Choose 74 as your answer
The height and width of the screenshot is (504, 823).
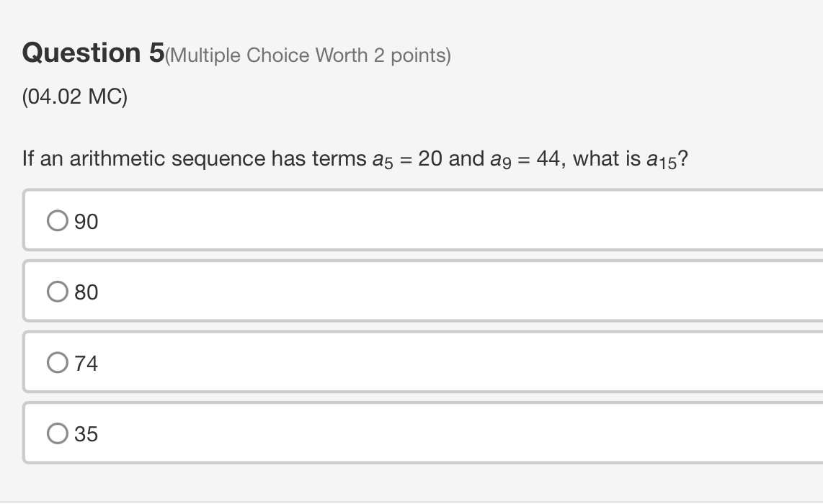(86, 362)
